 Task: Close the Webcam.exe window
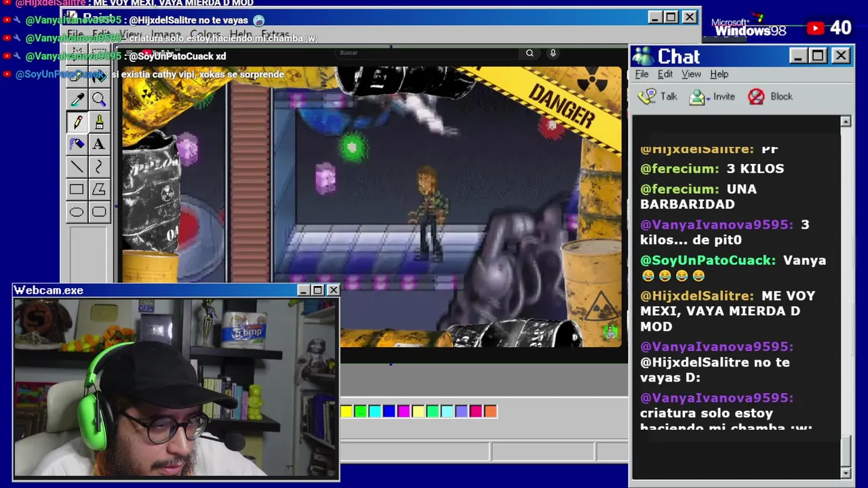pos(333,290)
